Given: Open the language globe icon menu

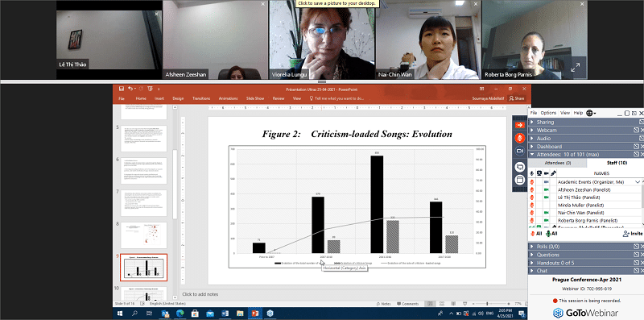Looking at the screenshot, I should [591, 113].
